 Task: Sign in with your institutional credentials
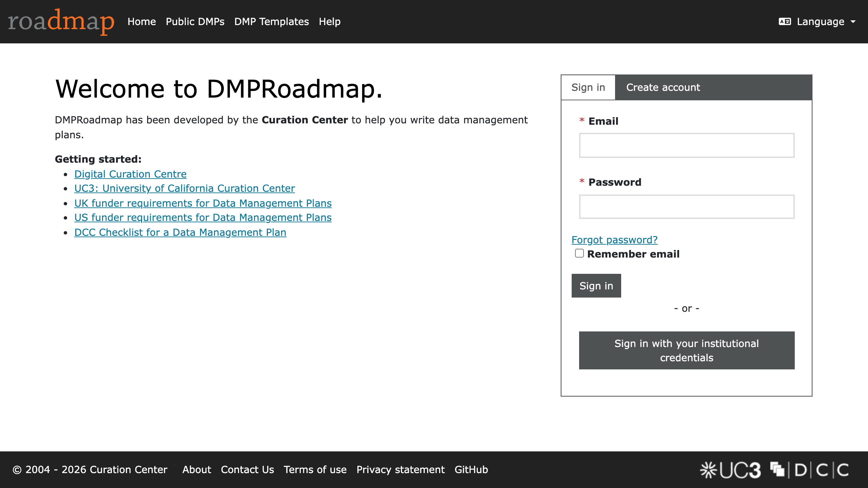tap(687, 350)
